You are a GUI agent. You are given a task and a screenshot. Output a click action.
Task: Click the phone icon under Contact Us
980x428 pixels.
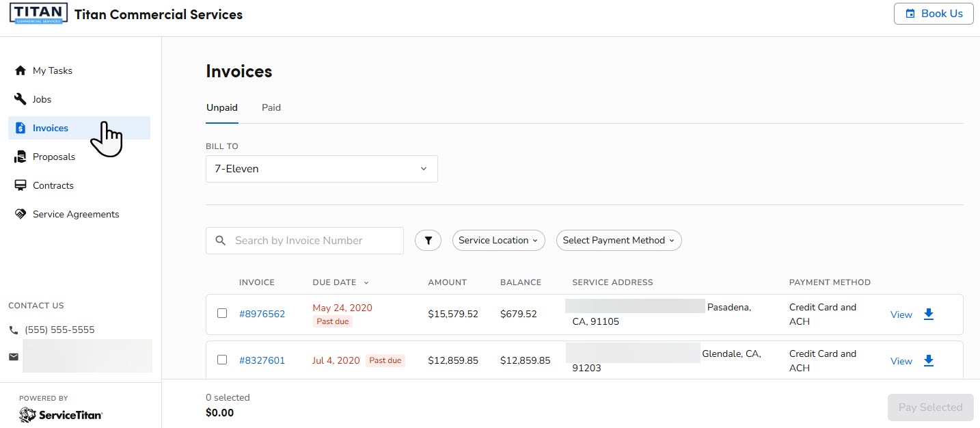[12, 329]
